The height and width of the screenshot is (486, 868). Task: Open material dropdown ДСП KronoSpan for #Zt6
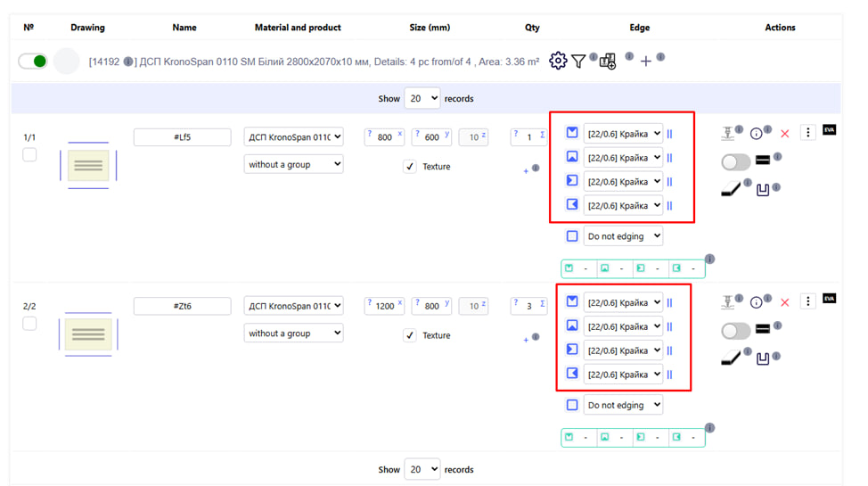[293, 306]
